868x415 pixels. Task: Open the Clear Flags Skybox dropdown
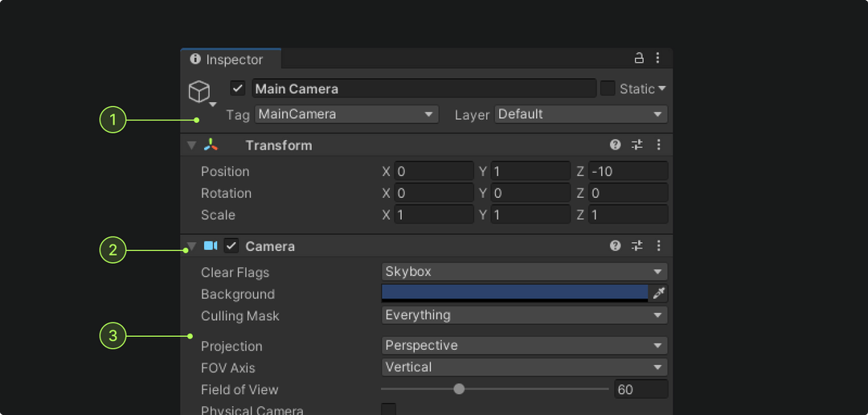[524, 272]
